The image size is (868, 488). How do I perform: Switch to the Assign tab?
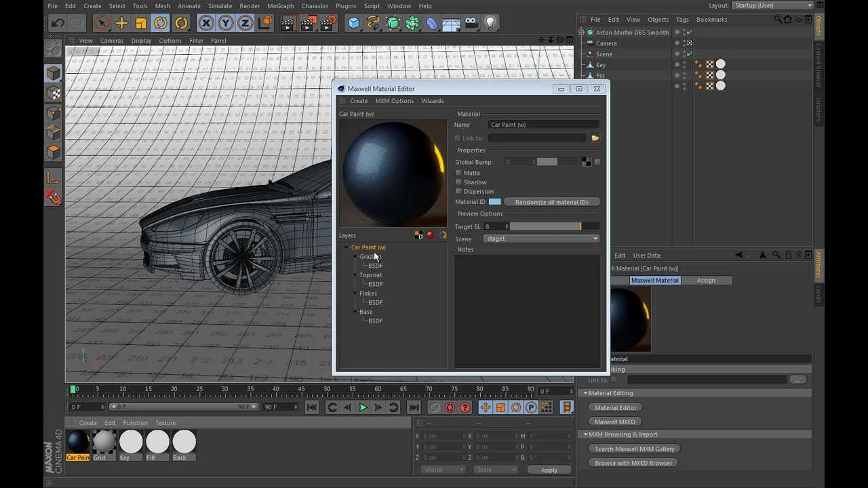point(706,281)
